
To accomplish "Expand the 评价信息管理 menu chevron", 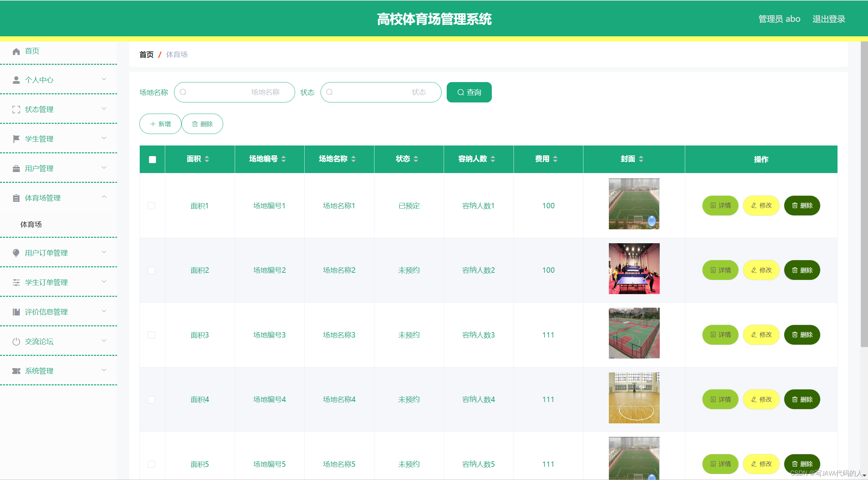I will (x=104, y=311).
